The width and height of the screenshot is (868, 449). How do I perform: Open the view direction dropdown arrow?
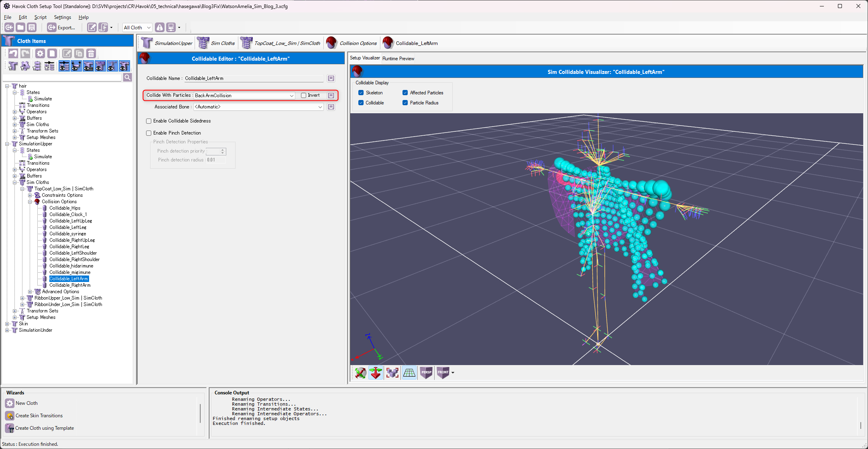(x=453, y=373)
